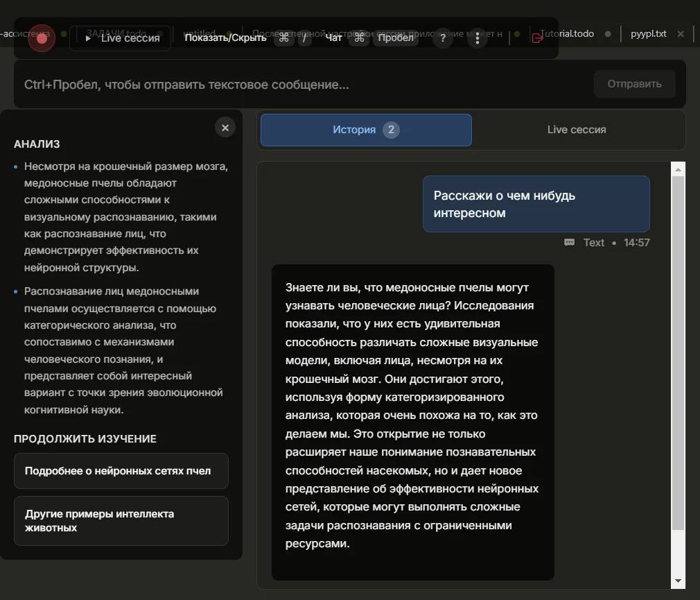Image resolution: width=700 pixels, height=600 pixels.
Task: Click the chat scrollbar up arrow
Action: (679, 169)
